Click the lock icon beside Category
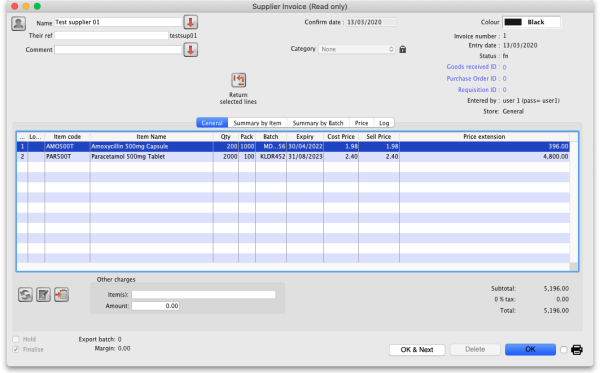This screenshot has height=373, width=600. tap(403, 49)
